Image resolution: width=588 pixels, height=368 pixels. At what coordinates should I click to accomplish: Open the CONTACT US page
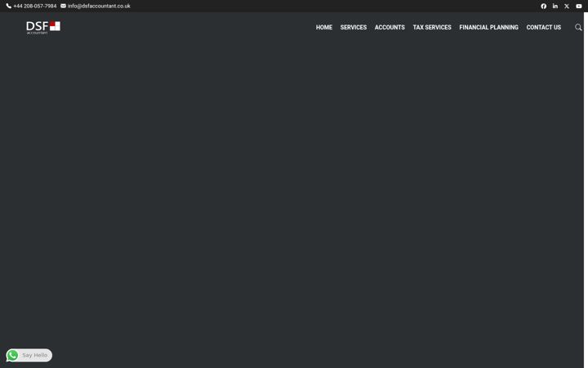click(x=543, y=28)
